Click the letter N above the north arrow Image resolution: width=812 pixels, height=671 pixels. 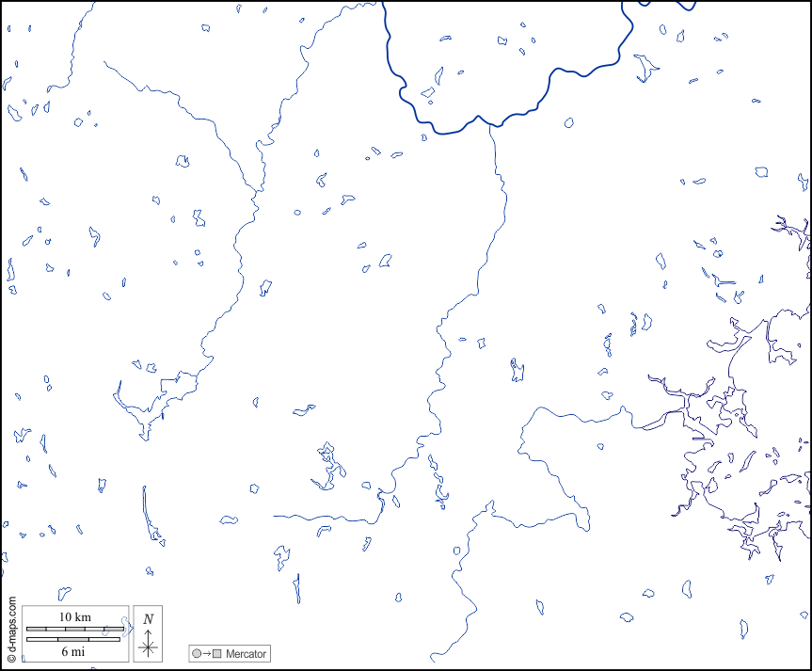click(148, 619)
